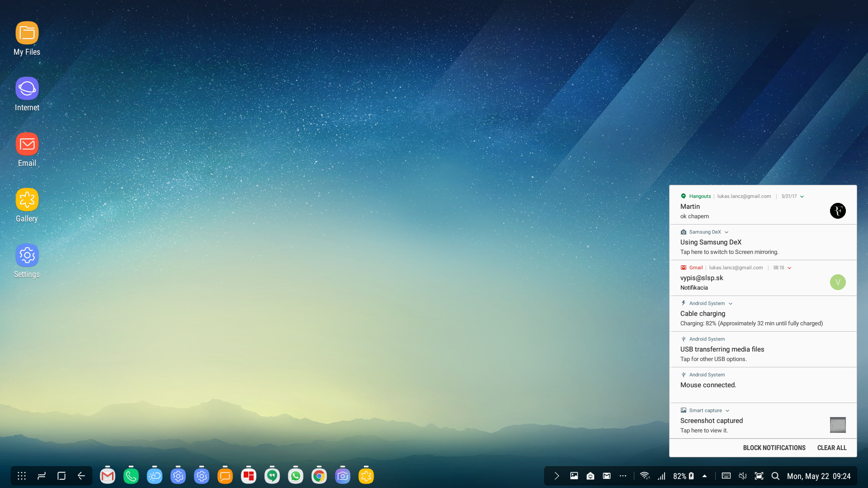Launch Chrome from the taskbar
868x488 pixels.
(319, 476)
